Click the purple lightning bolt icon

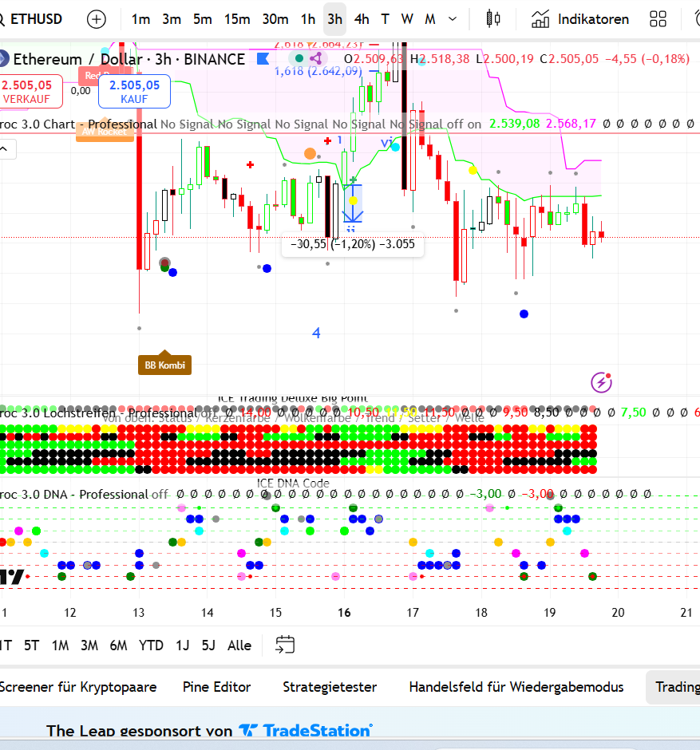[601, 382]
